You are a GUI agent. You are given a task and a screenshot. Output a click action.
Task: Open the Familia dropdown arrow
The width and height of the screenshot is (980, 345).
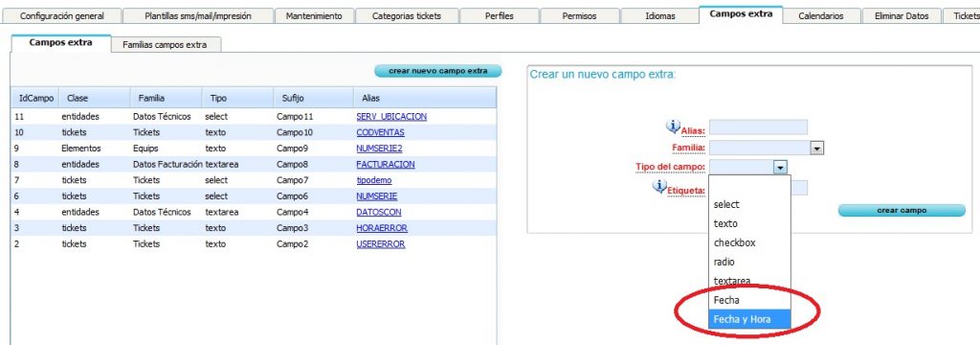pyautogui.click(x=817, y=148)
